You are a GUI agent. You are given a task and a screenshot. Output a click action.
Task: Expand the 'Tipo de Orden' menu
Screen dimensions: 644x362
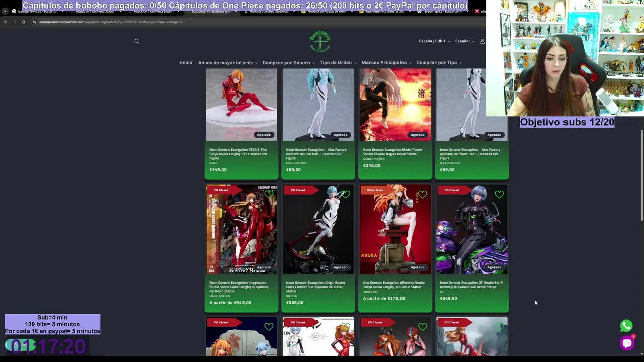point(338,63)
